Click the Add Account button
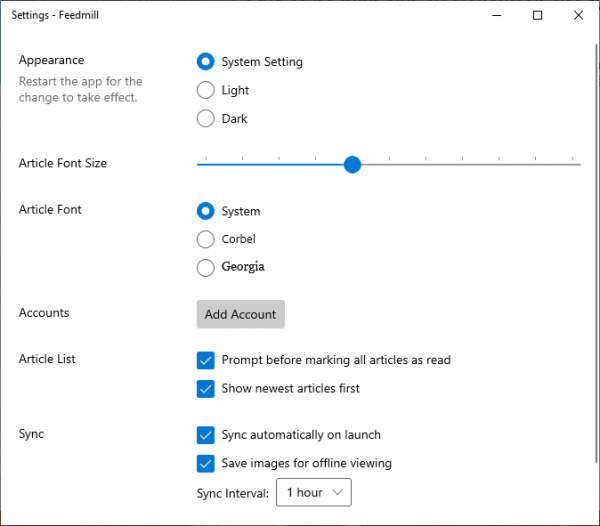 pos(241,314)
